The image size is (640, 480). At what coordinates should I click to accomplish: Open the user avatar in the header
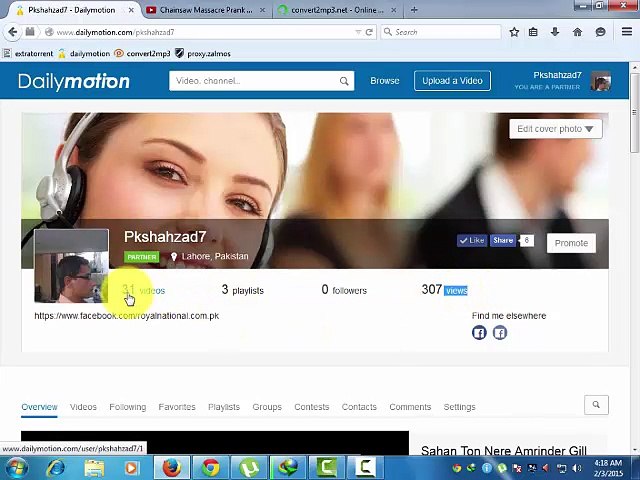click(x=600, y=81)
